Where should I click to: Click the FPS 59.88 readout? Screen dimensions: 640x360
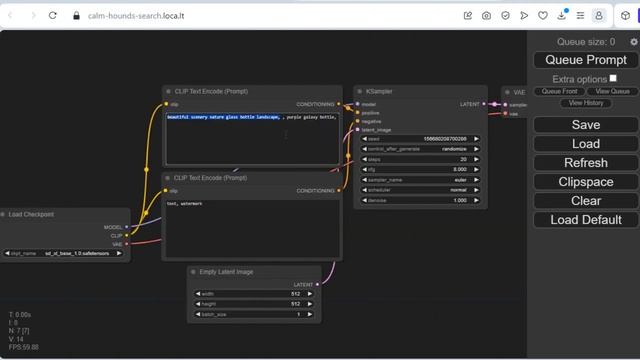[x=24, y=347]
